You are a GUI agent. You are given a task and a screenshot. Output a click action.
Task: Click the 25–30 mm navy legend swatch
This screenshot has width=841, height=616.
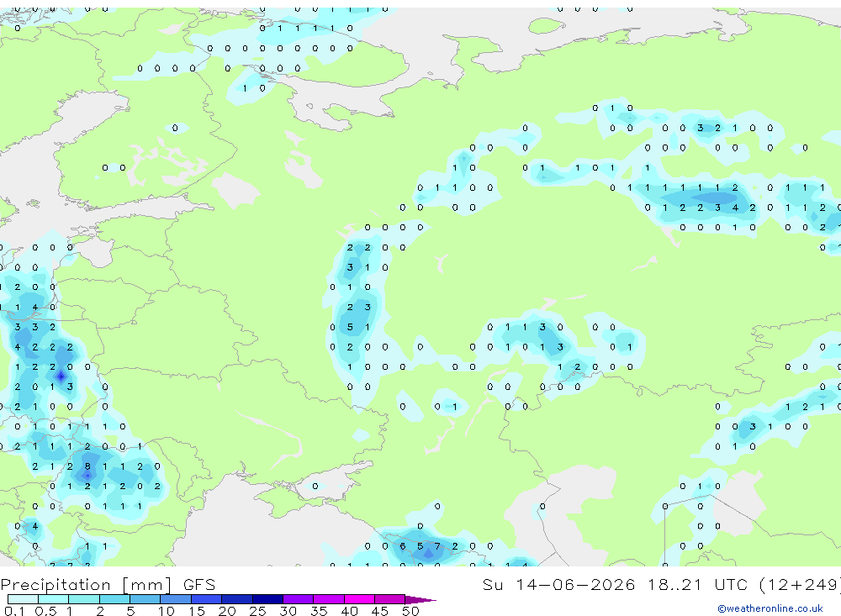(x=267, y=599)
